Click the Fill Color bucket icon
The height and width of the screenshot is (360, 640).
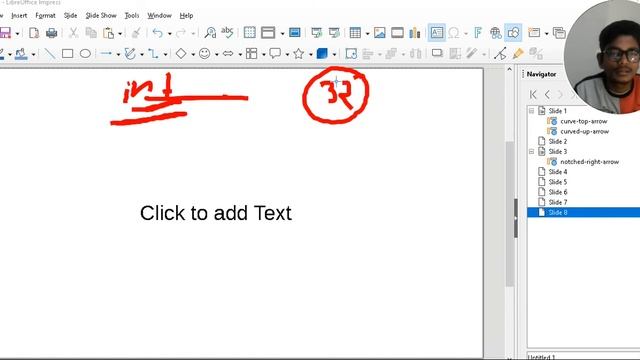21,54
